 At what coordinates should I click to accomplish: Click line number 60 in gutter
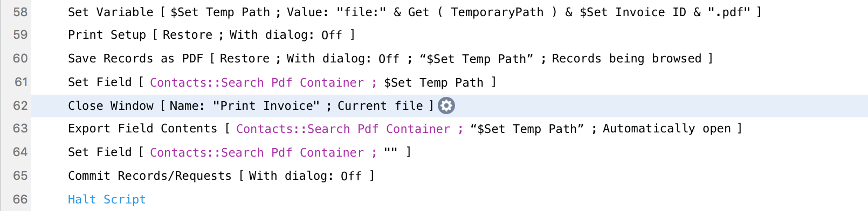pyautogui.click(x=20, y=59)
